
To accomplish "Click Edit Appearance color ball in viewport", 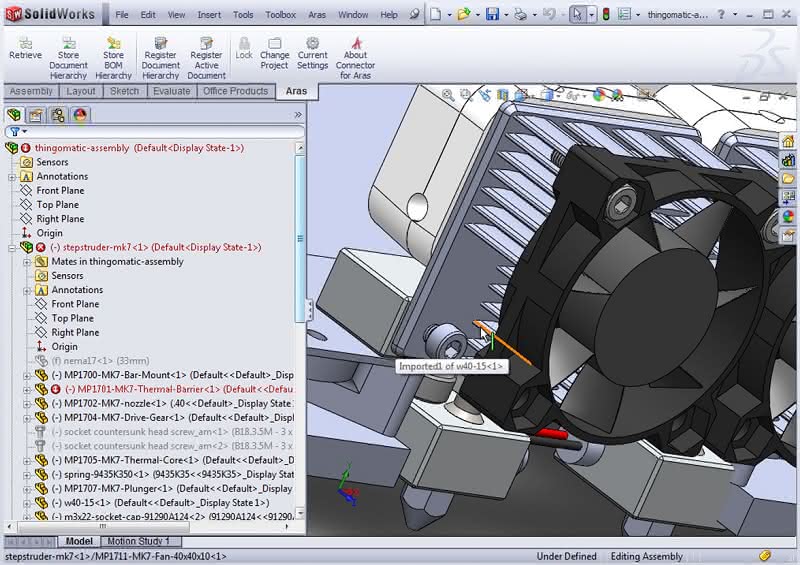I will [x=599, y=94].
